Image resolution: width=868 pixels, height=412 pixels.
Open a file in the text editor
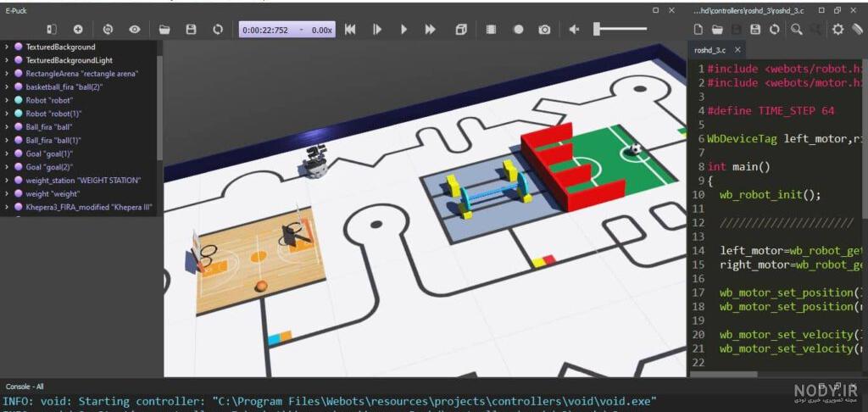coord(717,30)
